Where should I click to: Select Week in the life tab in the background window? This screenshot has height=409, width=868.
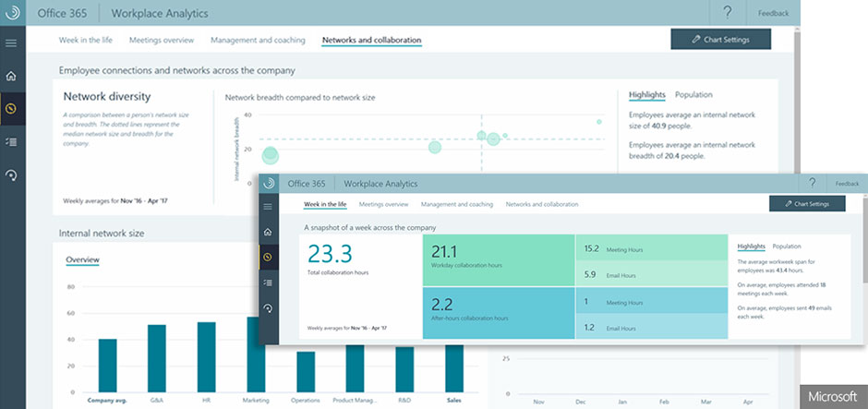[87, 41]
